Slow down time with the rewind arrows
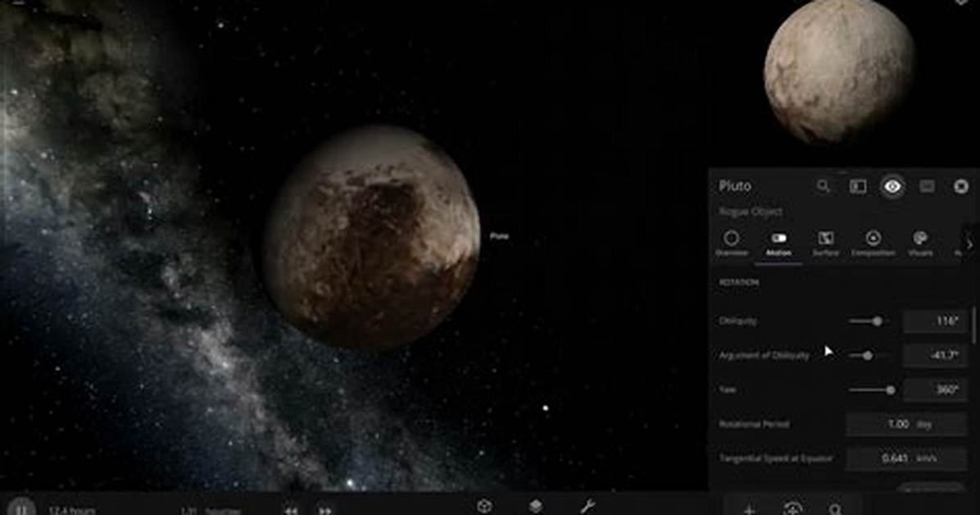980x515 pixels. tap(291, 510)
